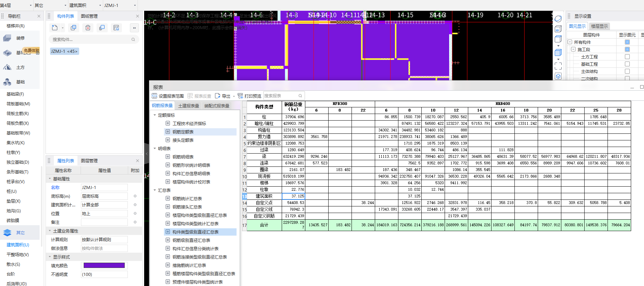Image resolution: width=644 pixels, height=286 pixels.
Task: Select 装修 category icon in navigation bar
Action: click(7, 38)
